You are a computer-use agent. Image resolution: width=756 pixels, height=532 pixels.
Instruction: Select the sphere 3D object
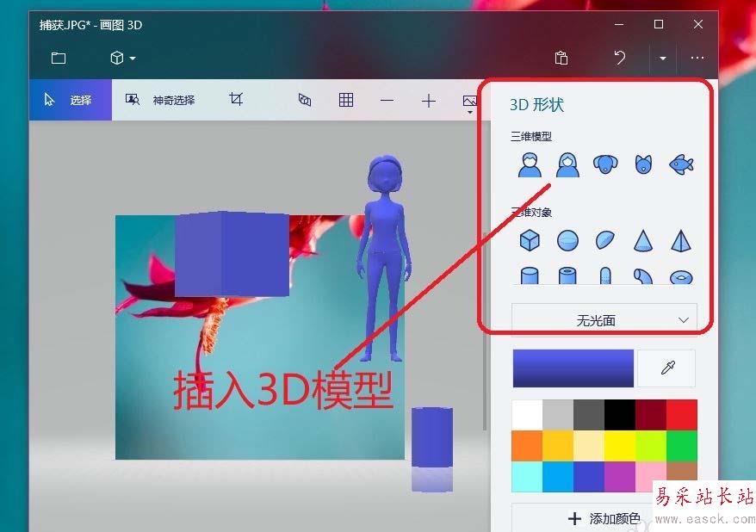567,240
